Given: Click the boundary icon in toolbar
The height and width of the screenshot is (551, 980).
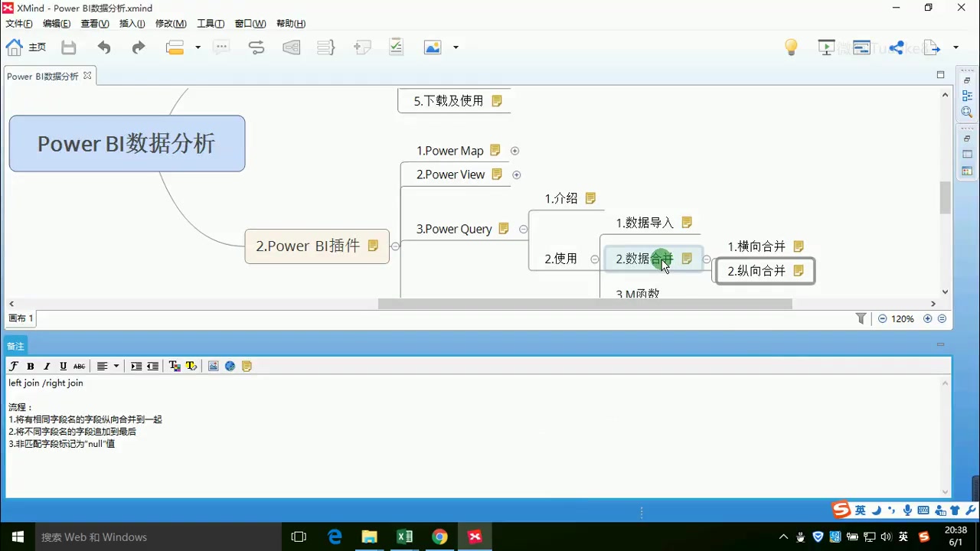Looking at the screenshot, I should coord(292,47).
